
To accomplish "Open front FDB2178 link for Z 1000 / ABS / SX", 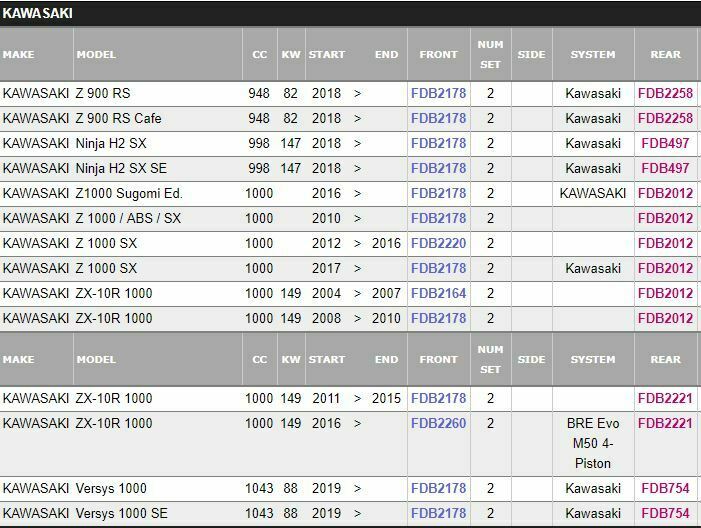I will [x=438, y=219].
